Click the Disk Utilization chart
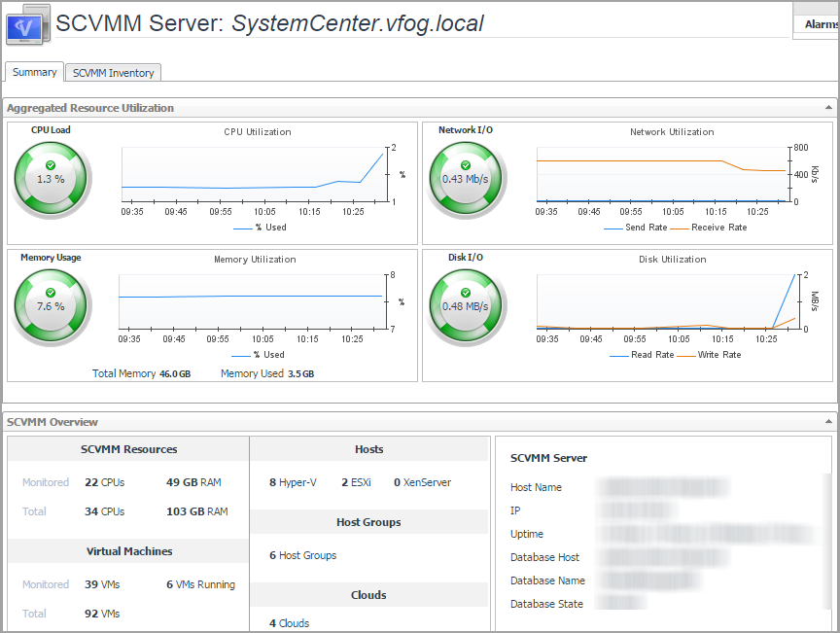The width and height of the screenshot is (840, 633). click(665, 301)
